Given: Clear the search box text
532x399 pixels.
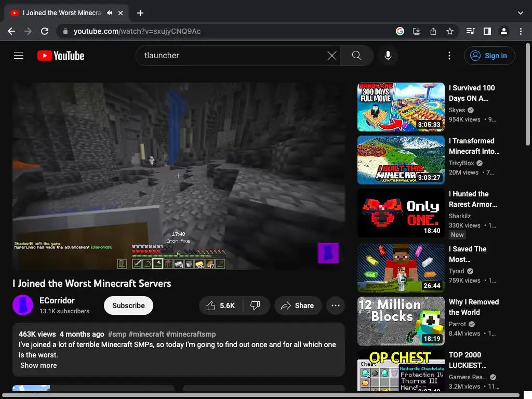Looking at the screenshot, I should pos(332,56).
